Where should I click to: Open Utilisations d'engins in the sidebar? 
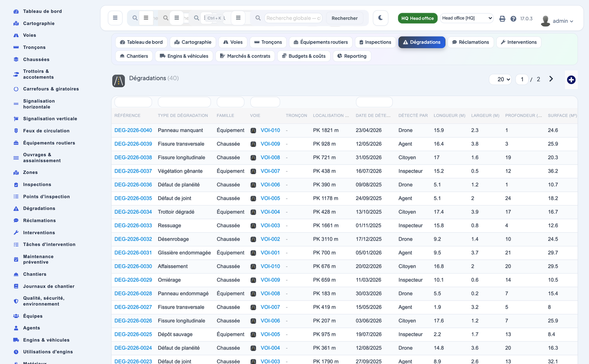pyautogui.click(x=48, y=352)
